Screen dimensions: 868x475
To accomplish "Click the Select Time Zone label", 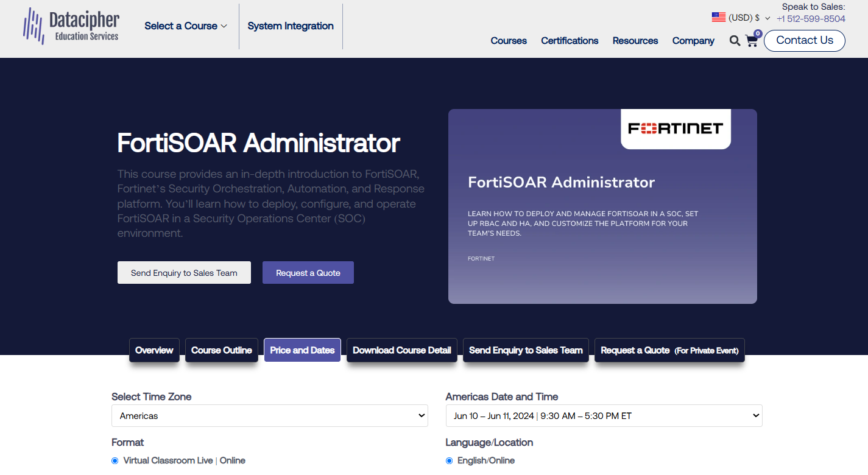I will coord(152,397).
